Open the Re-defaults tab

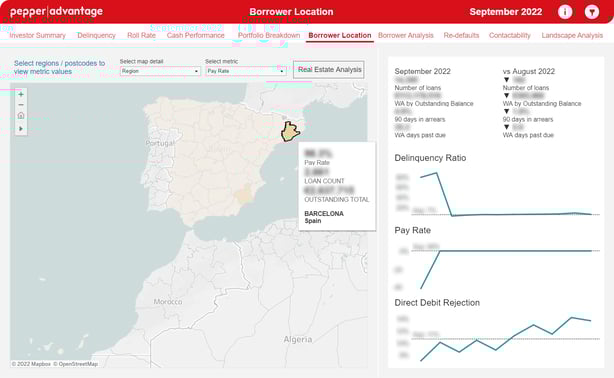(x=461, y=35)
